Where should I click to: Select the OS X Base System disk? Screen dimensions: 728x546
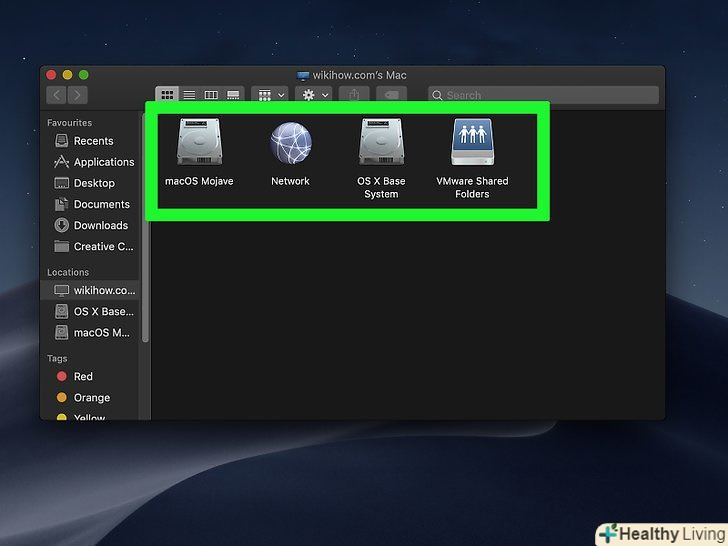tap(382, 142)
